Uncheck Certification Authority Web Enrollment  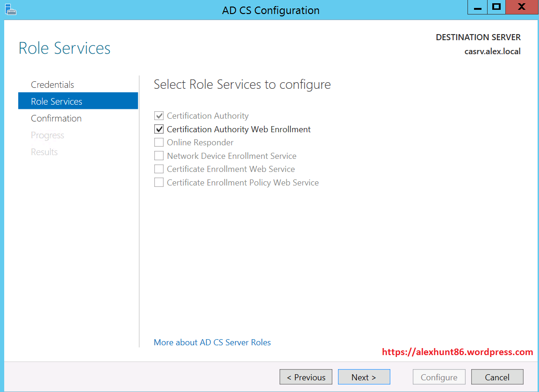click(159, 129)
